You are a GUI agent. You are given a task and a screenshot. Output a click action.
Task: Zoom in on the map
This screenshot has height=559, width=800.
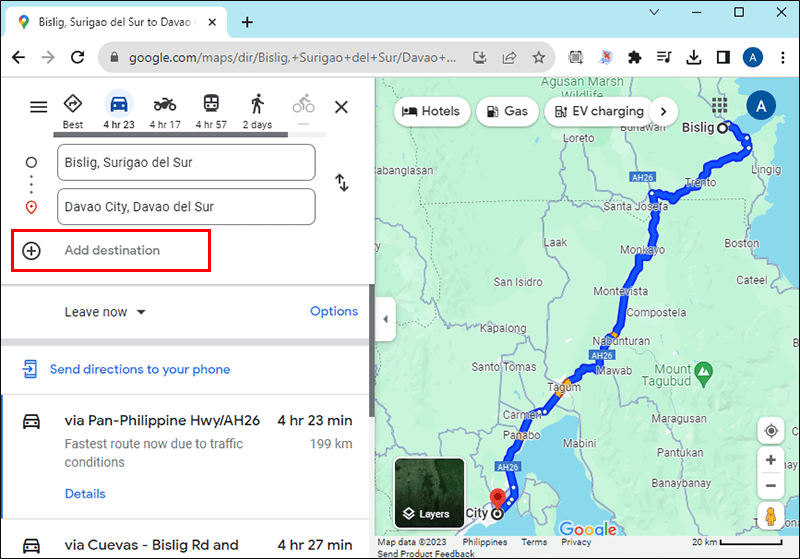point(771,460)
